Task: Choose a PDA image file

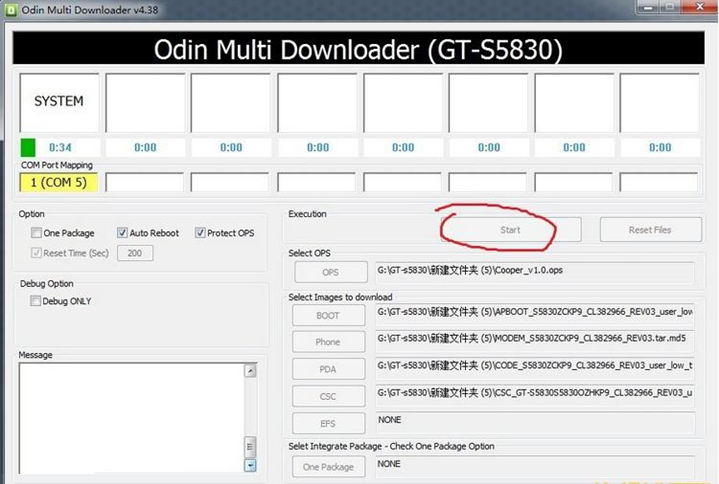Action: pos(328,369)
